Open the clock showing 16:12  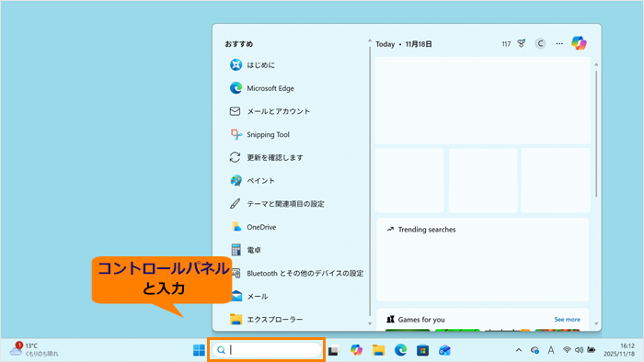tap(619, 350)
